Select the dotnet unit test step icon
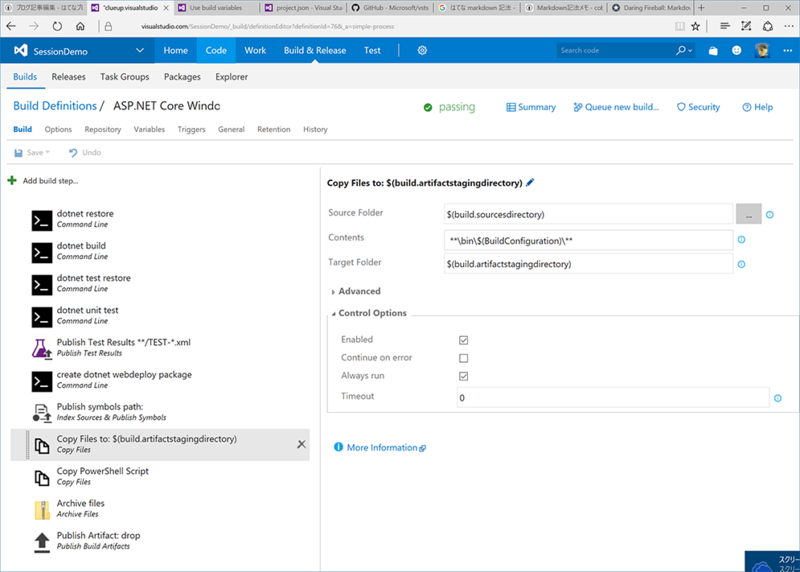The height and width of the screenshot is (572, 800). click(x=42, y=317)
